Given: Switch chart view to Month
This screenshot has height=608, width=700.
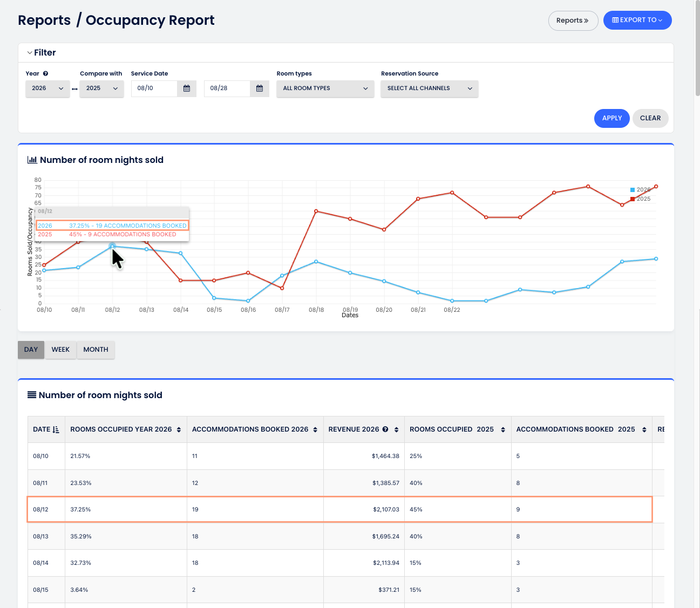Looking at the screenshot, I should (96, 350).
